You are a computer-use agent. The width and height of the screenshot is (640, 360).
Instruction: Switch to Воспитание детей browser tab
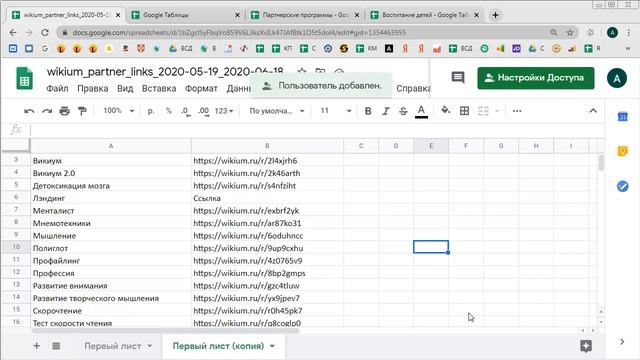coord(424,15)
